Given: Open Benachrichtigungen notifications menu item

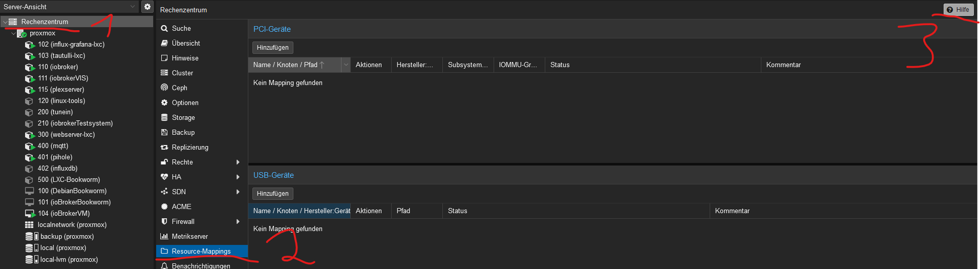Looking at the screenshot, I should tap(202, 265).
